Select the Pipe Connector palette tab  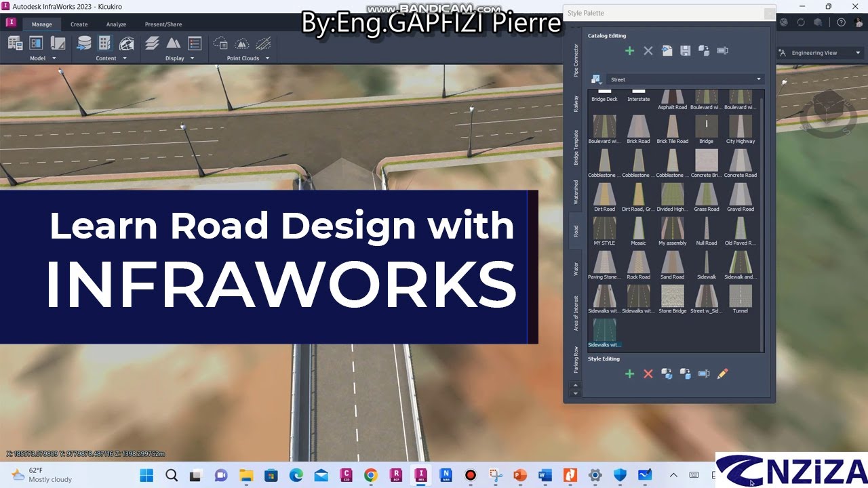coord(576,60)
